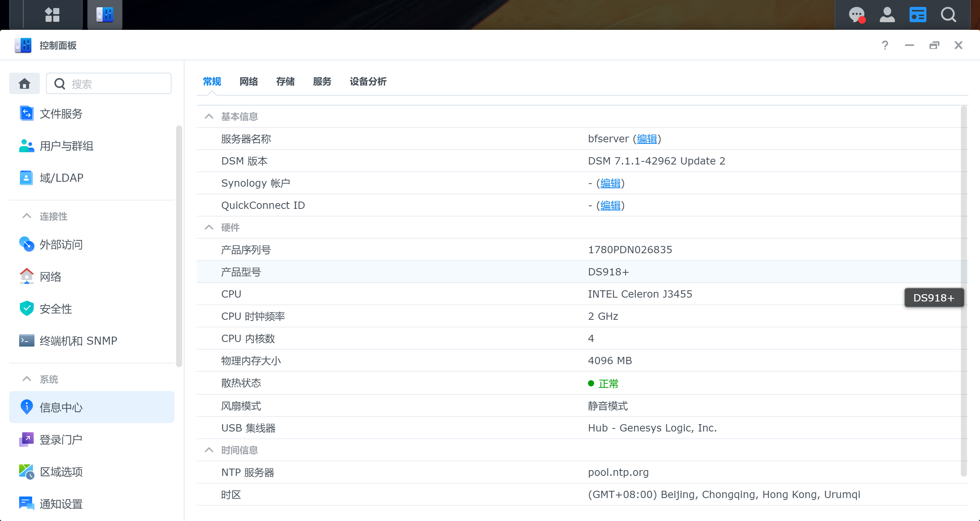Click INTEL Celeron J3455 value

coord(640,294)
